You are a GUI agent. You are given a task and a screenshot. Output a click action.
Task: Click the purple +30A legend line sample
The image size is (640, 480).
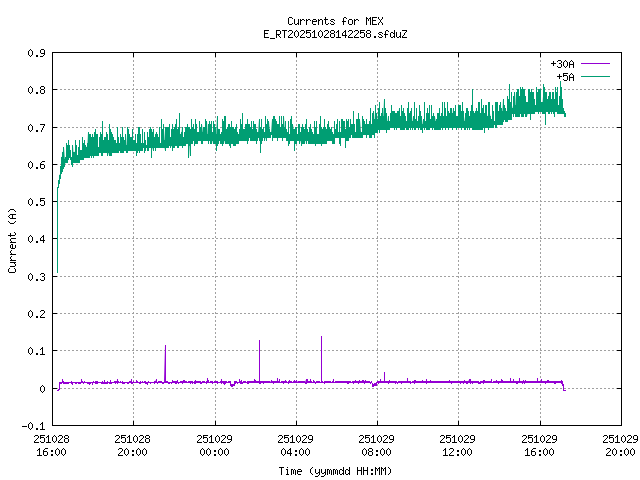point(594,63)
